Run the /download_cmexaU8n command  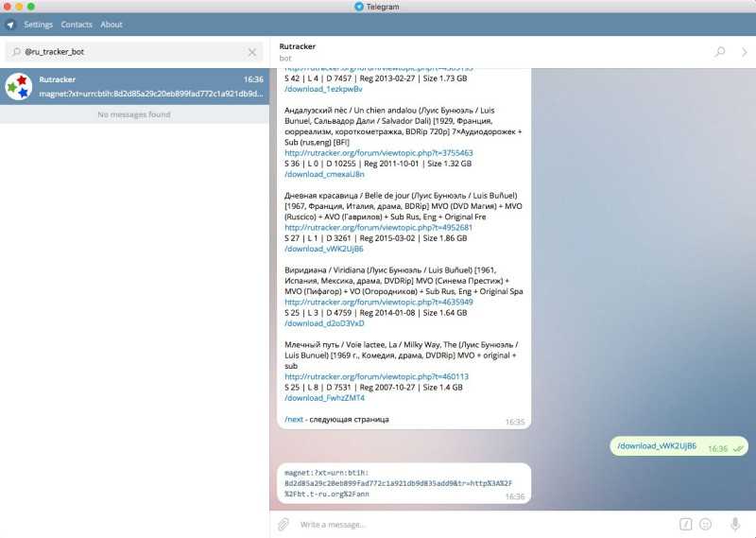click(x=324, y=174)
